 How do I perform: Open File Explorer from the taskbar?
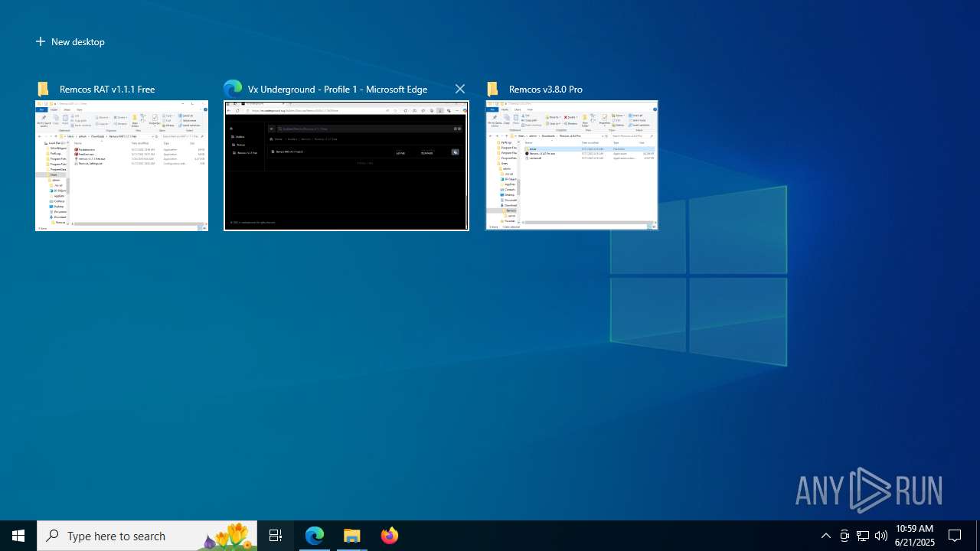click(x=352, y=536)
